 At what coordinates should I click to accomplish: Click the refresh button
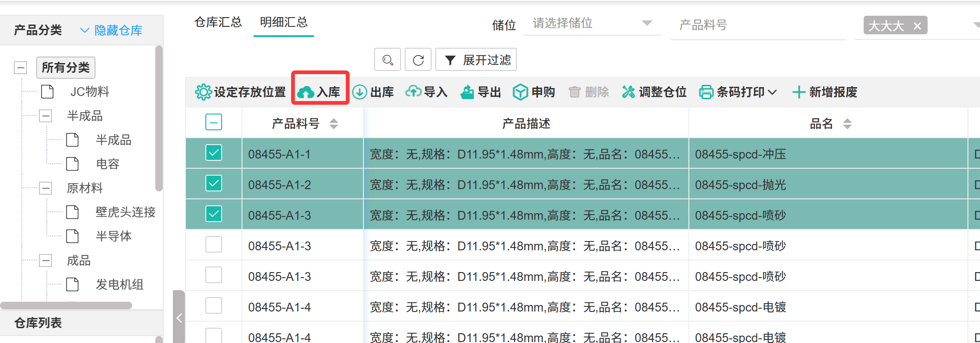pos(418,60)
